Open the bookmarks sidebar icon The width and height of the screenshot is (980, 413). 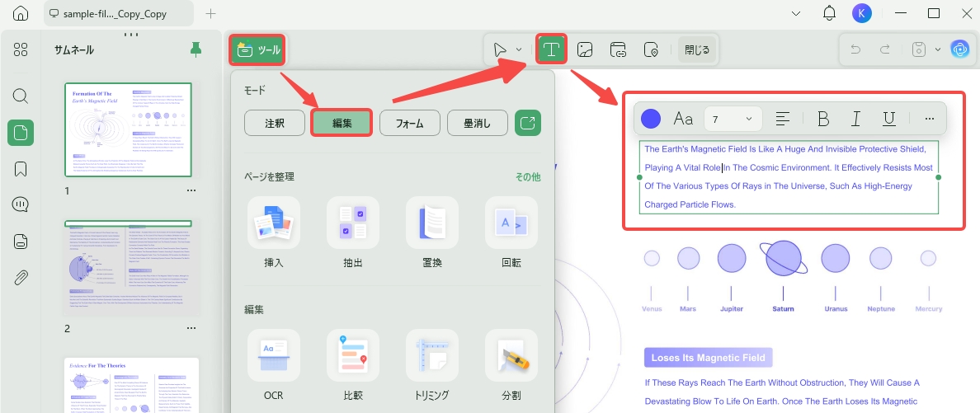21,169
